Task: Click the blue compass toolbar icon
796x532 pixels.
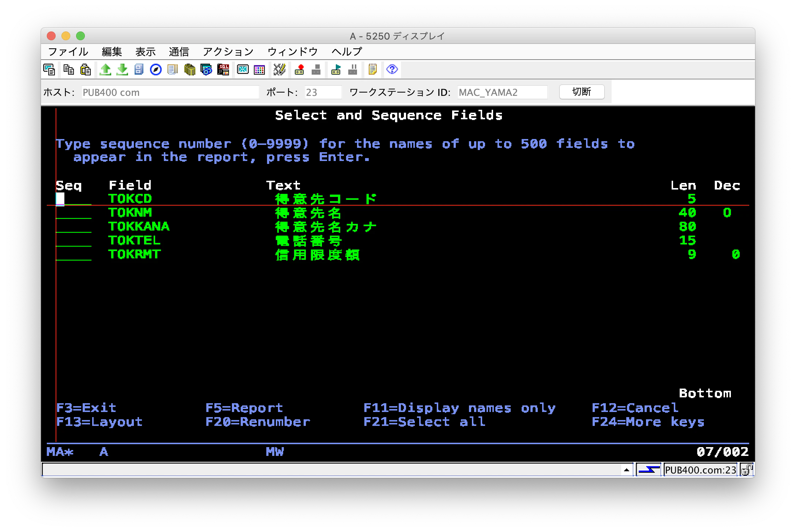Action: [x=156, y=70]
